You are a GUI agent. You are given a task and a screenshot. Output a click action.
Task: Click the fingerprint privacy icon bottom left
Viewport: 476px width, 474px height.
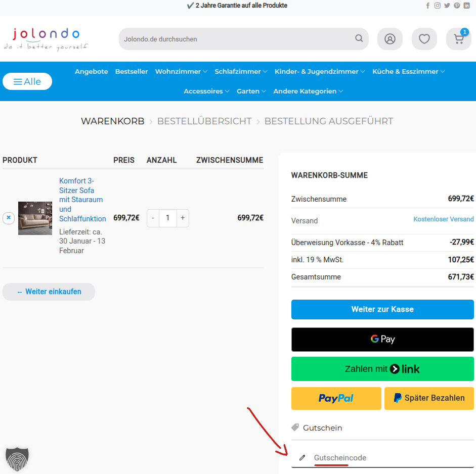tap(17, 458)
